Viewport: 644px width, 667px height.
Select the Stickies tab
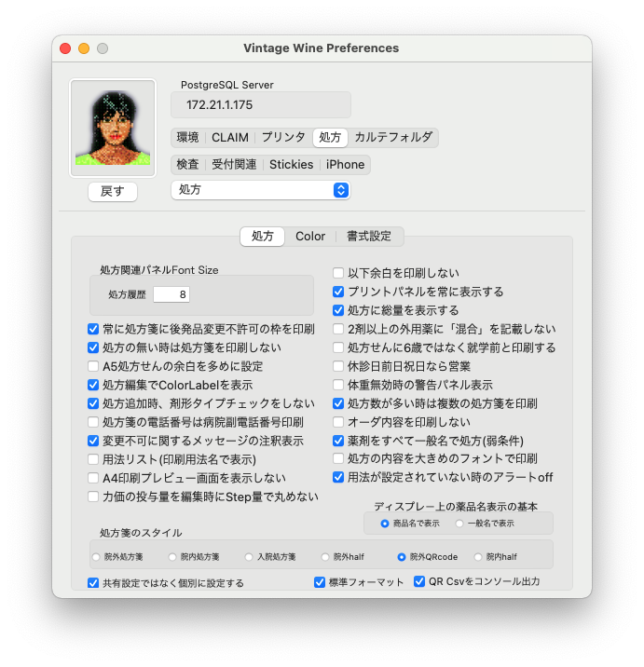point(291,165)
